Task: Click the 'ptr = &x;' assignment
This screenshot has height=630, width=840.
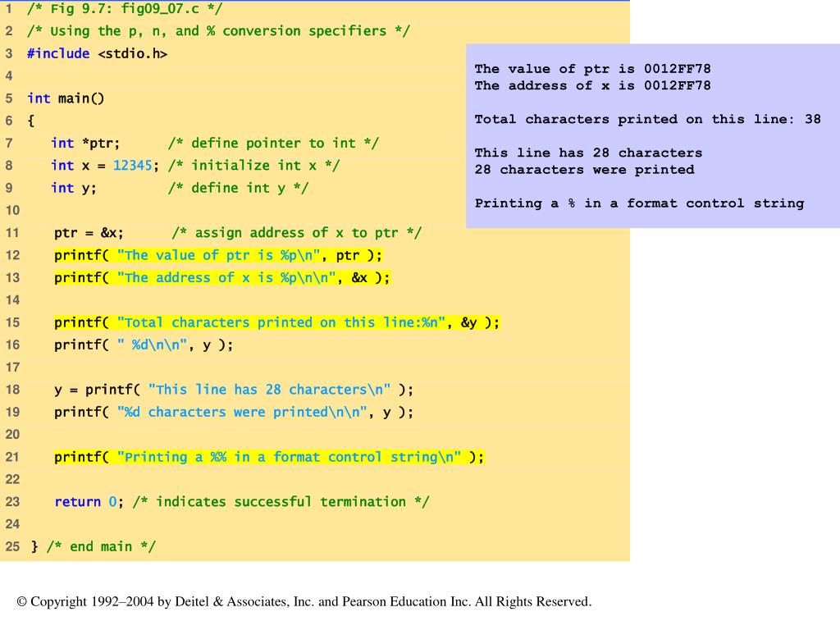Action: click(89, 233)
